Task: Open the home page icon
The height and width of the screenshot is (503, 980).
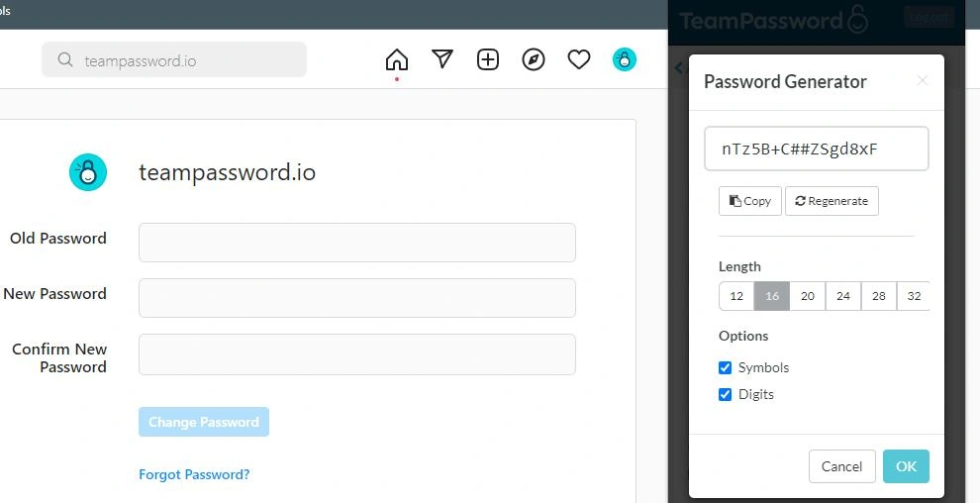Action: pos(397,60)
